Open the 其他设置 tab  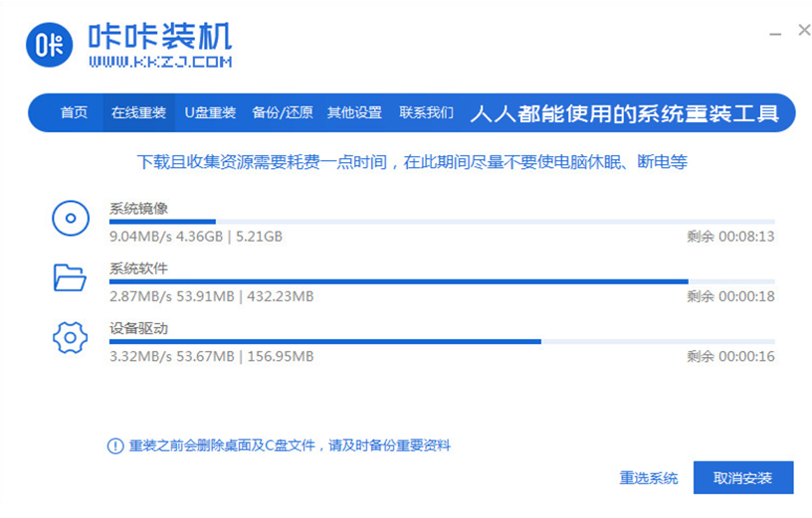click(354, 113)
